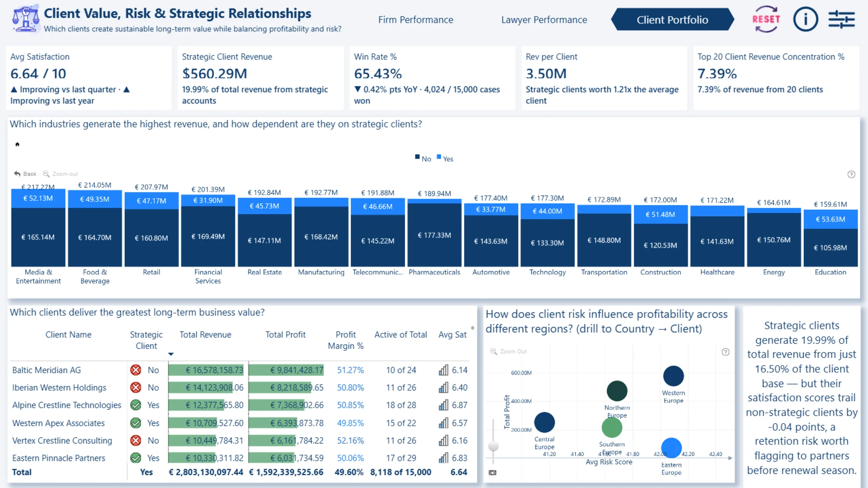Open the filter sliders panel icon
This screenshot has height=488, width=868.
(x=841, y=19)
